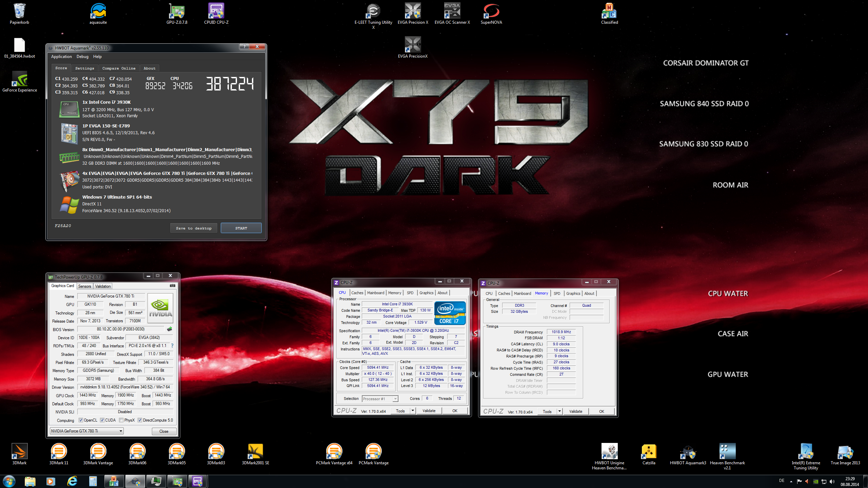Open the PCMark Vantage x64 shortcut
This screenshot has height=488, width=868.
click(x=334, y=454)
